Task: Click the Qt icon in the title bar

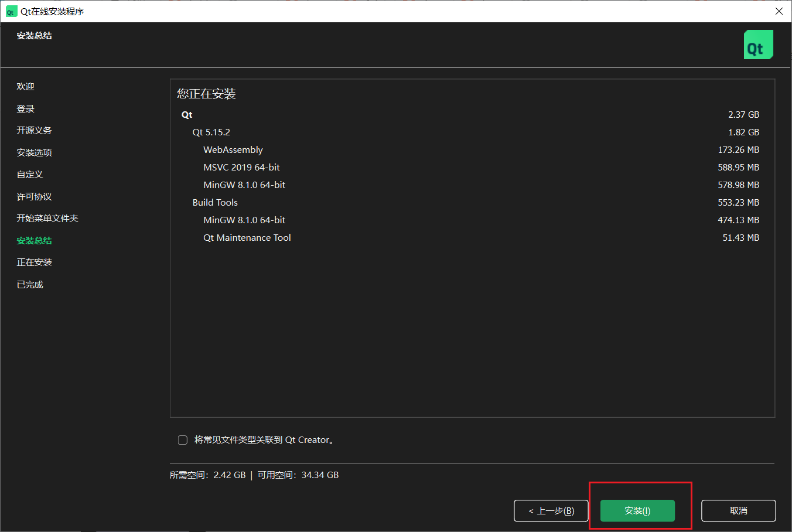Action: pyautogui.click(x=11, y=12)
